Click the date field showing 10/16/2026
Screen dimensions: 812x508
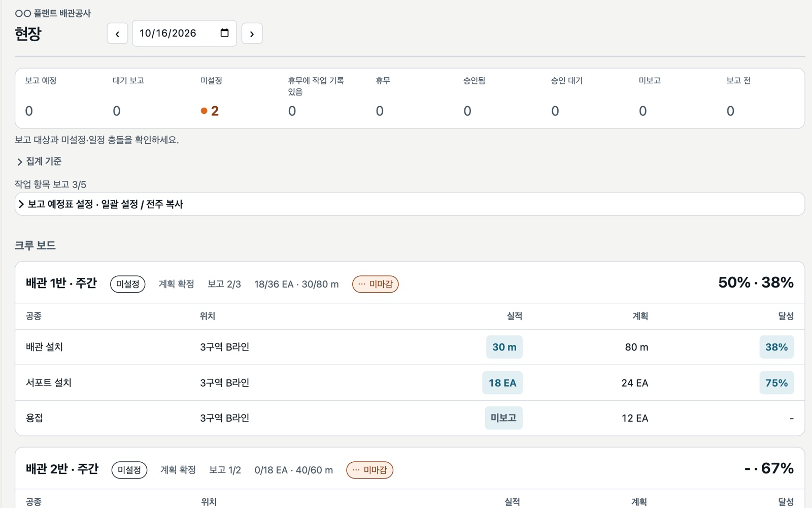pyautogui.click(x=184, y=34)
